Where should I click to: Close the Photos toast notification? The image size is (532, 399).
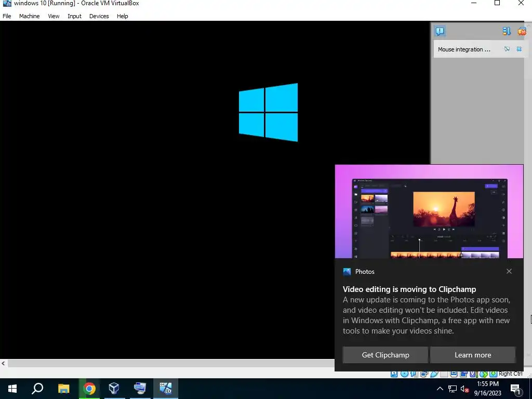(509, 271)
